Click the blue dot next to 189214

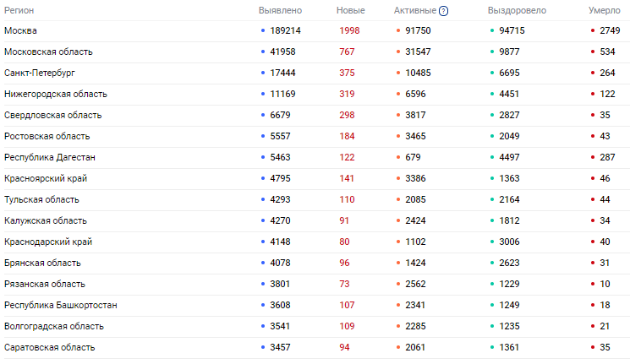(x=263, y=30)
